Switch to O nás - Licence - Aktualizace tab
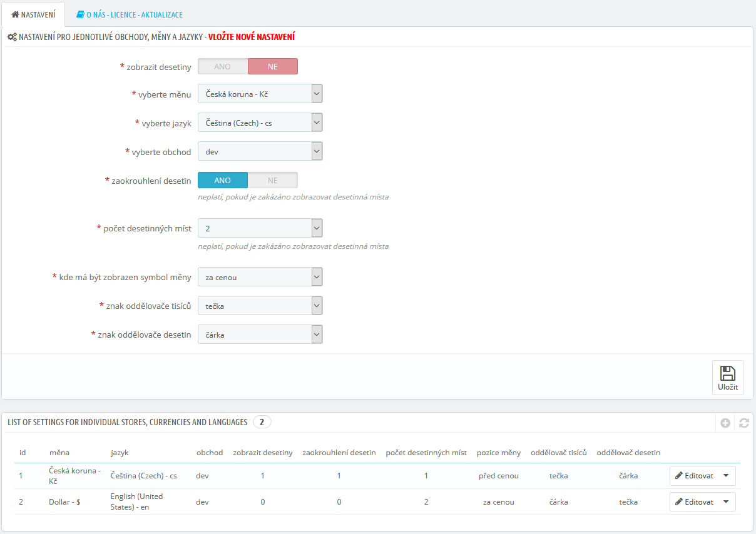 130,14
